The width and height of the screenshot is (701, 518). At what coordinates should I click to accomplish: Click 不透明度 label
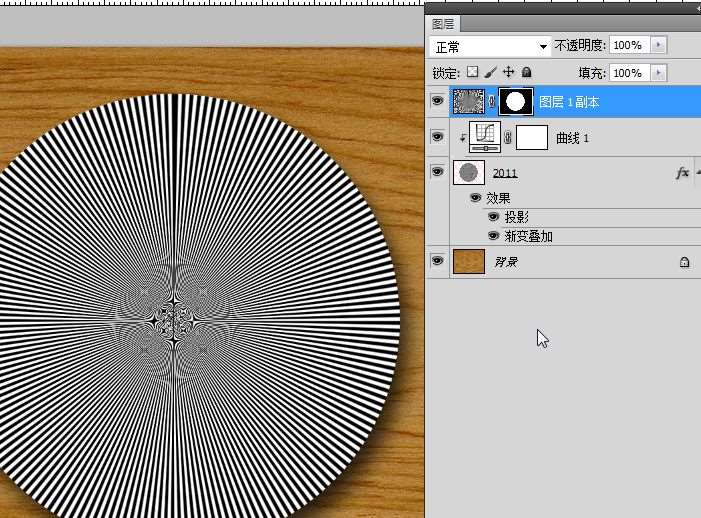pyautogui.click(x=580, y=45)
